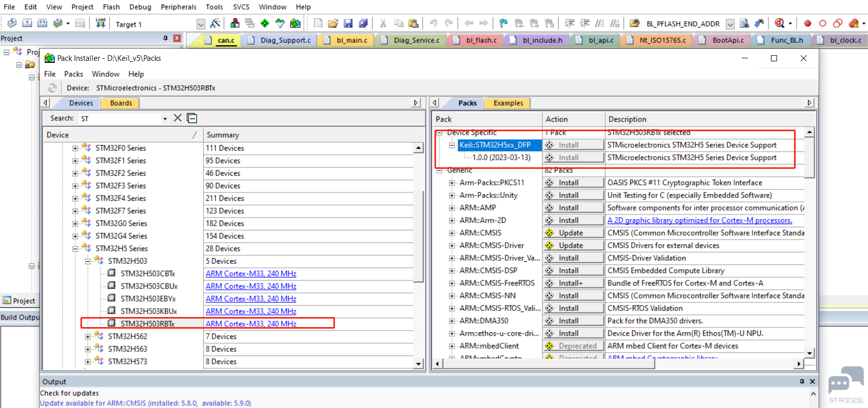The height and width of the screenshot is (408, 868).
Task: Click Update for ARM::CMSIS-Driver
Action: (574, 246)
